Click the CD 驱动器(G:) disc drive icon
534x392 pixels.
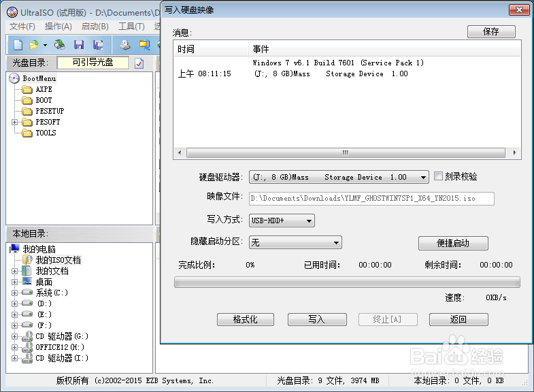27,336
